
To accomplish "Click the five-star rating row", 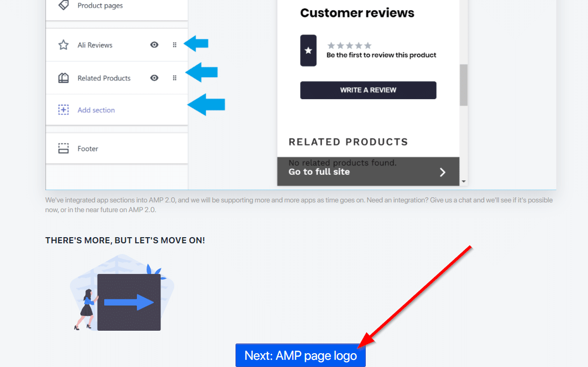I will pyautogui.click(x=349, y=45).
